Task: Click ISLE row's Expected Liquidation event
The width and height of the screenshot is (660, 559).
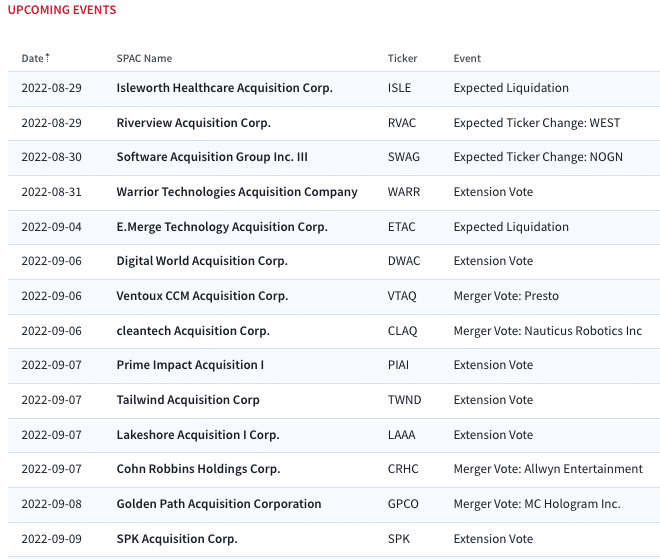Action: coord(511,88)
